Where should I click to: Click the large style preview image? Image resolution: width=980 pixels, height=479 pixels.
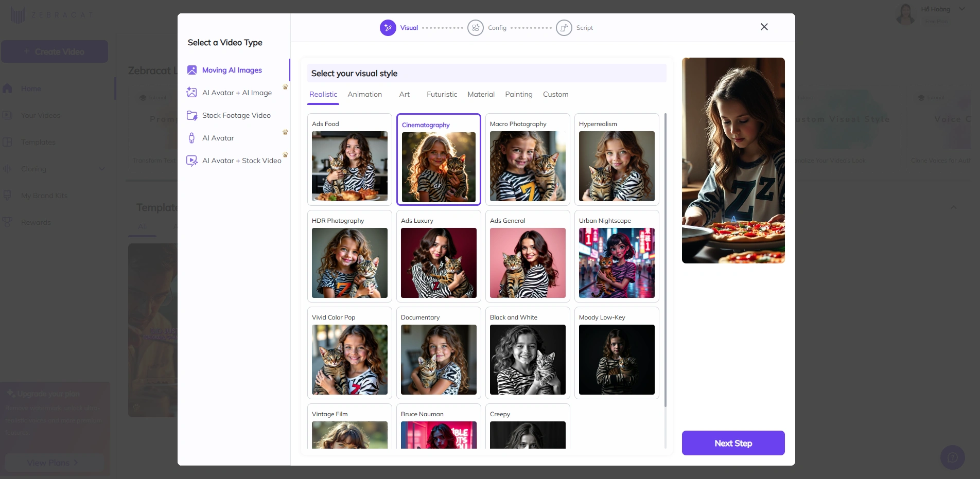click(x=733, y=161)
